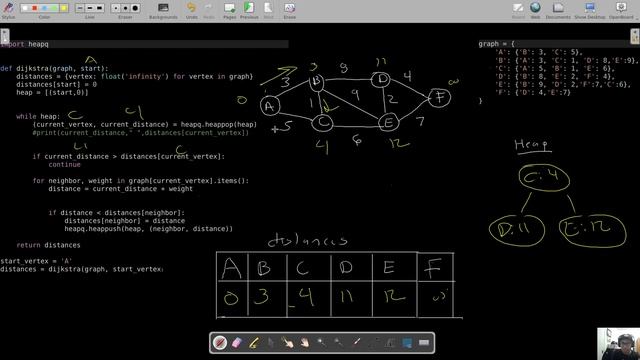Viewport: 640px width, 360px height.
Task: Pick the red pen color
Action: click(x=35, y=8)
